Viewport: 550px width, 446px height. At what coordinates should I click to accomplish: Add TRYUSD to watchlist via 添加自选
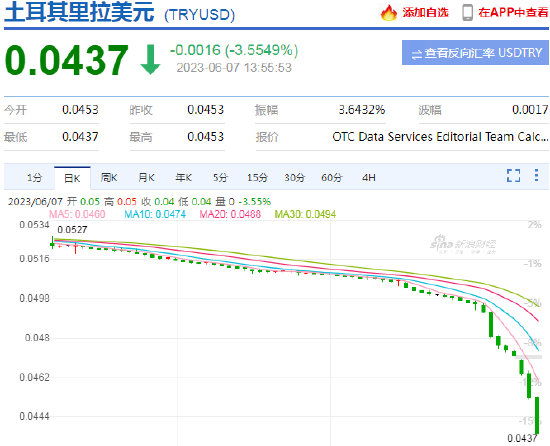[x=425, y=13]
